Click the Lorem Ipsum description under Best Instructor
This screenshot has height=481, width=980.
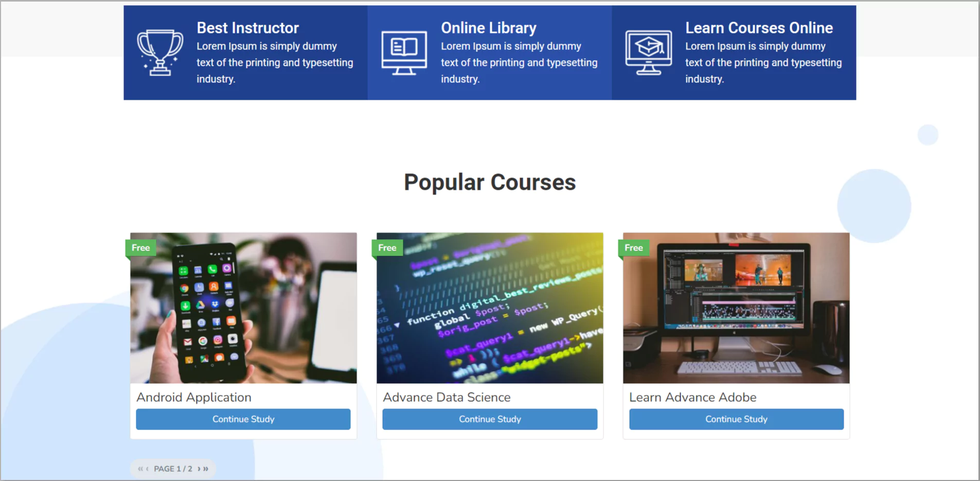pyautogui.click(x=275, y=63)
